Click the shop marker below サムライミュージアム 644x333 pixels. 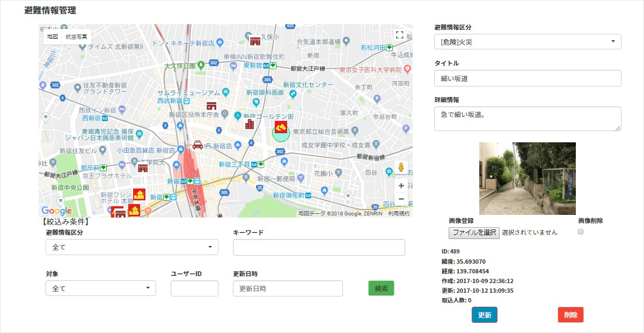click(x=211, y=106)
